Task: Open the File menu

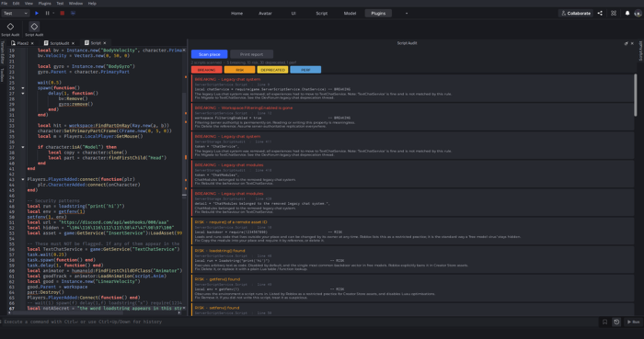Action: (x=4, y=4)
